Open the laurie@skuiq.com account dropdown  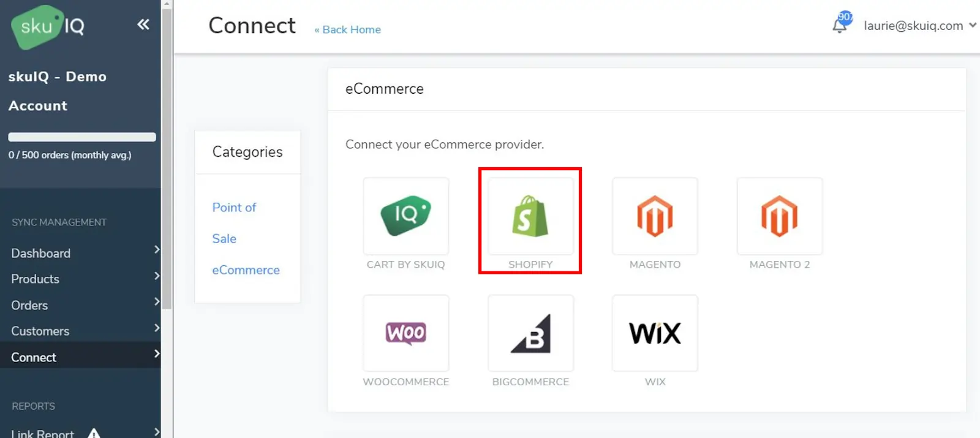920,26
